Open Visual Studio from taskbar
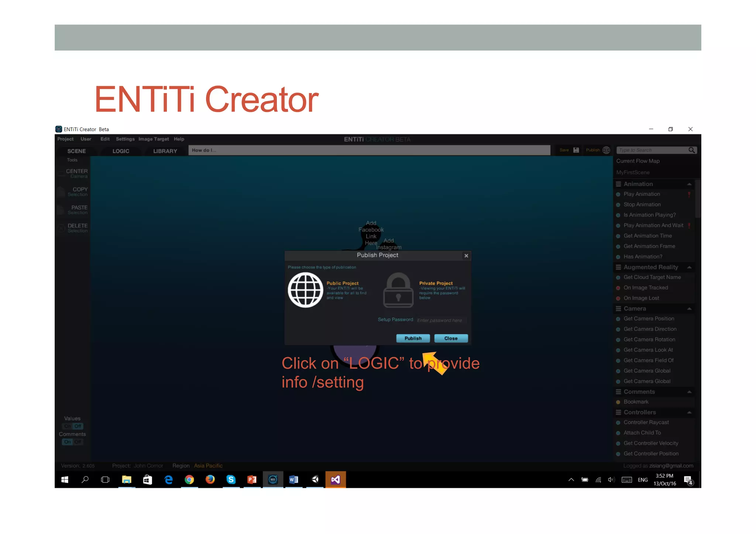 (336, 479)
